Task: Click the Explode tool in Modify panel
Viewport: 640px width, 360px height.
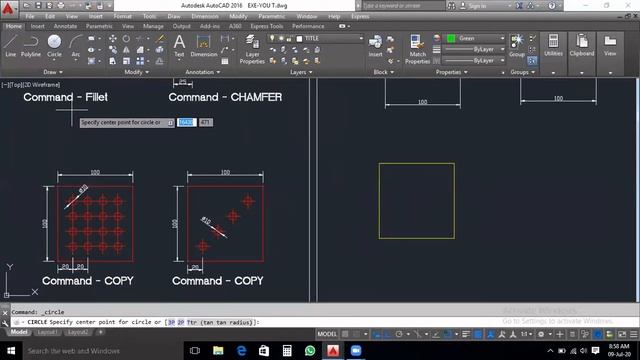Action: coord(160,50)
